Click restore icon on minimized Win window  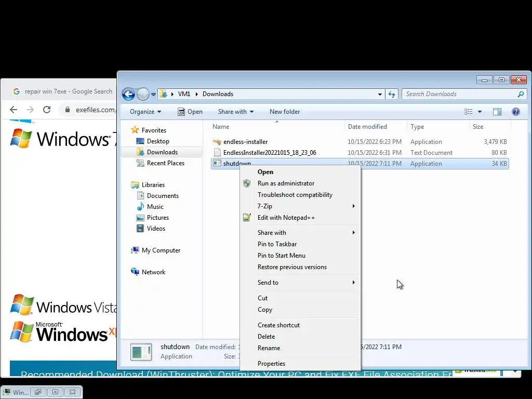(x=38, y=392)
